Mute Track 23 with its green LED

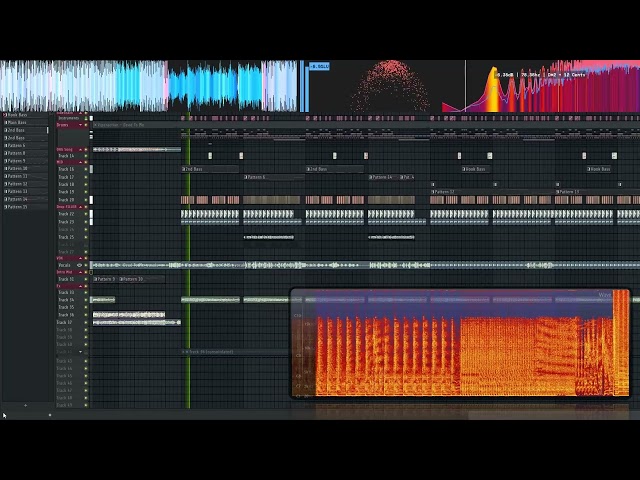point(86,222)
